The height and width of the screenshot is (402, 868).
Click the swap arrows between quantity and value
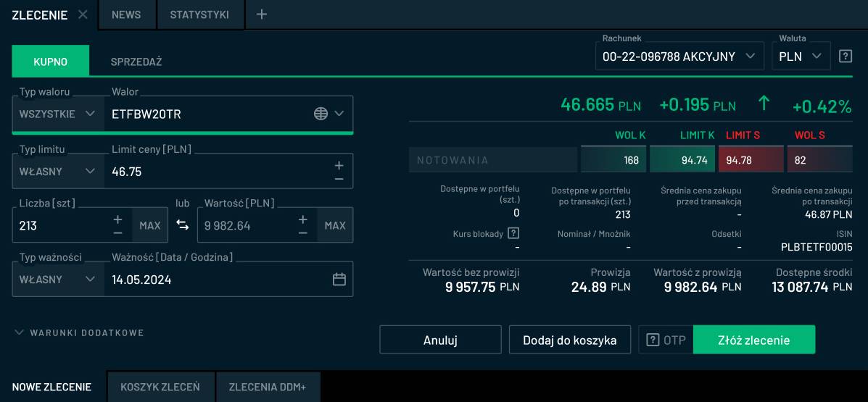[x=183, y=225]
